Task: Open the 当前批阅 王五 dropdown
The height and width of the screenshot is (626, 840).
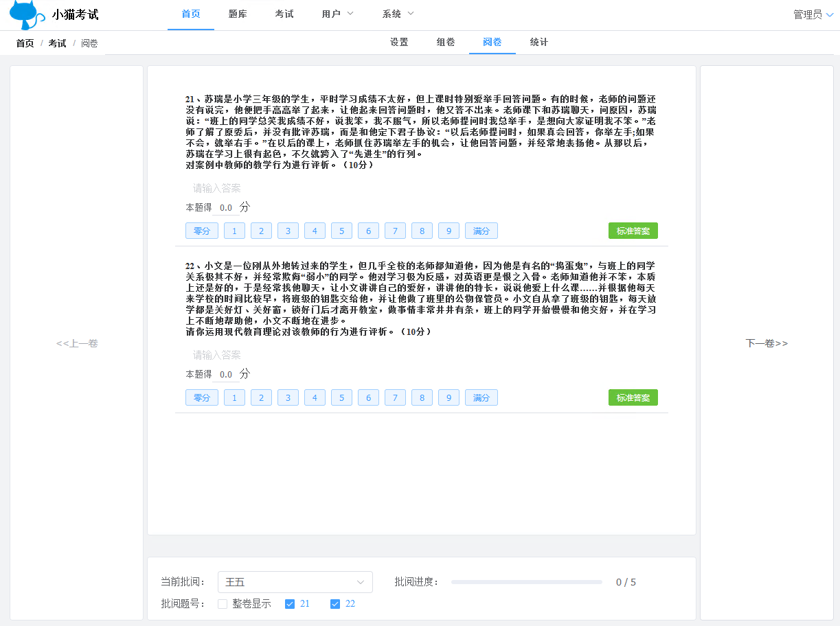Action: (x=295, y=582)
